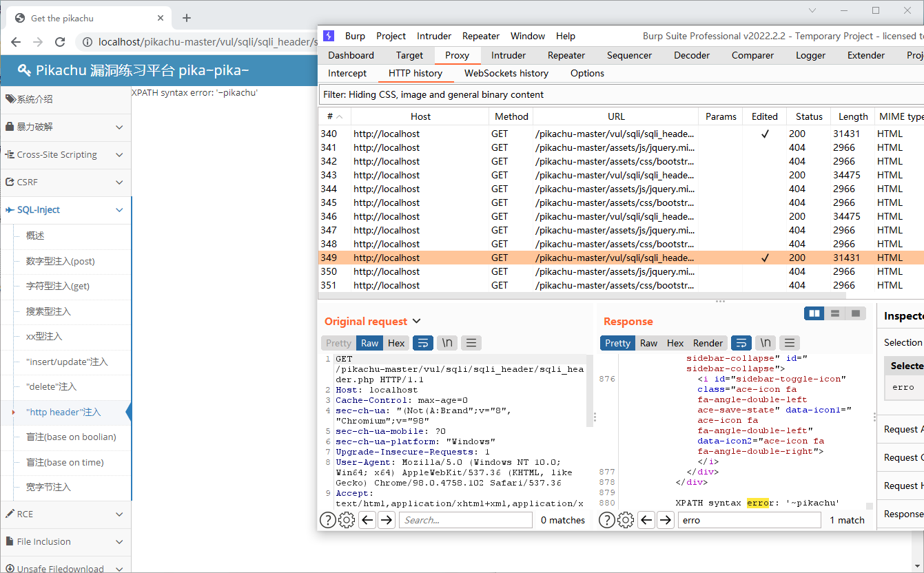Open the Repeater tab in Burp
Screen dimensions: 924x573
pyautogui.click(x=566, y=55)
